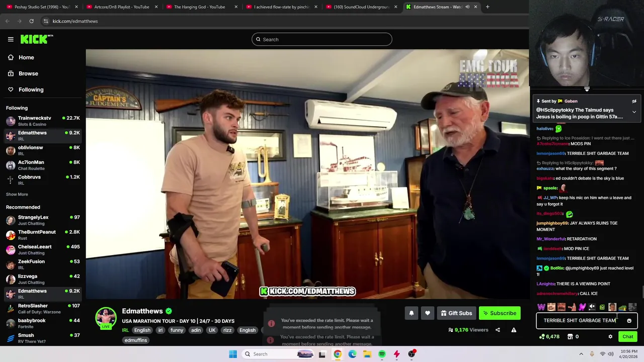
Task: Open the Kick hamburger menu
Action: tap(11, 39)
